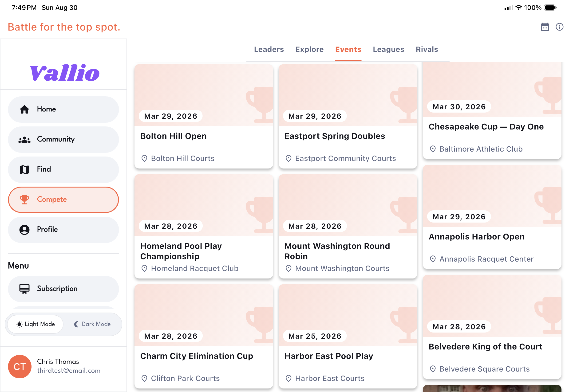Viewport: 569px width, 392px height.
Task: Tap the Vallio logo
Action: pyautogui.click(x=65, y=73)
